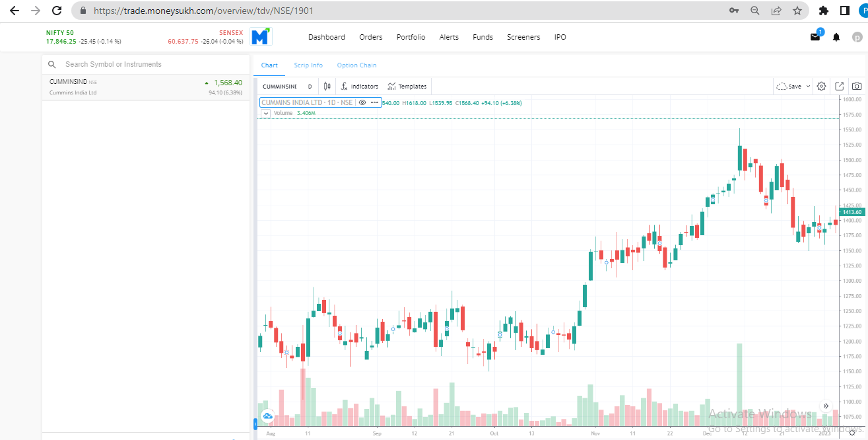The height and width of the screenshot is (440, 868).
Task: Expand the Save layout dropdown arrow
Action: click(808, 87)
